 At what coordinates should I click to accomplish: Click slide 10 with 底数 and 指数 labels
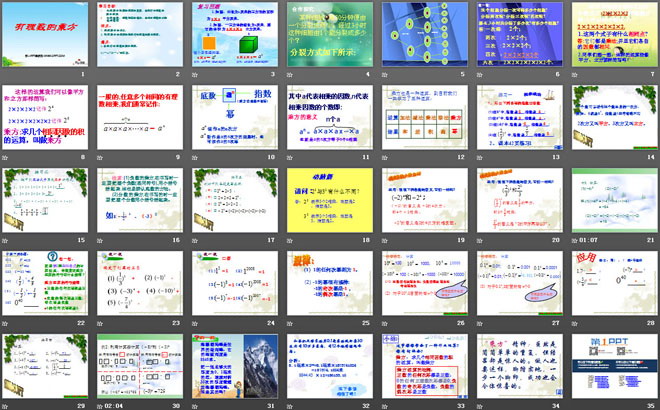tap(234, 117)
